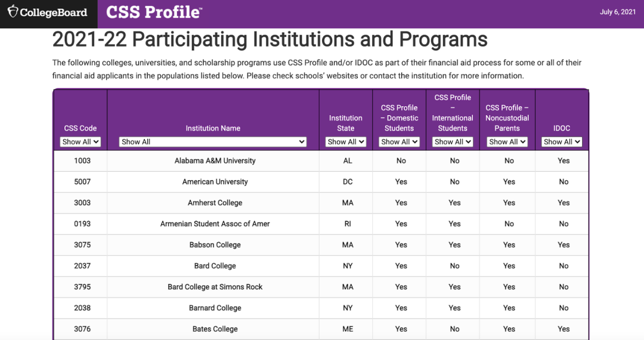Click CSS code 0193 cell
This screenshot has width=644, height=340.
(x=82, y=224)
